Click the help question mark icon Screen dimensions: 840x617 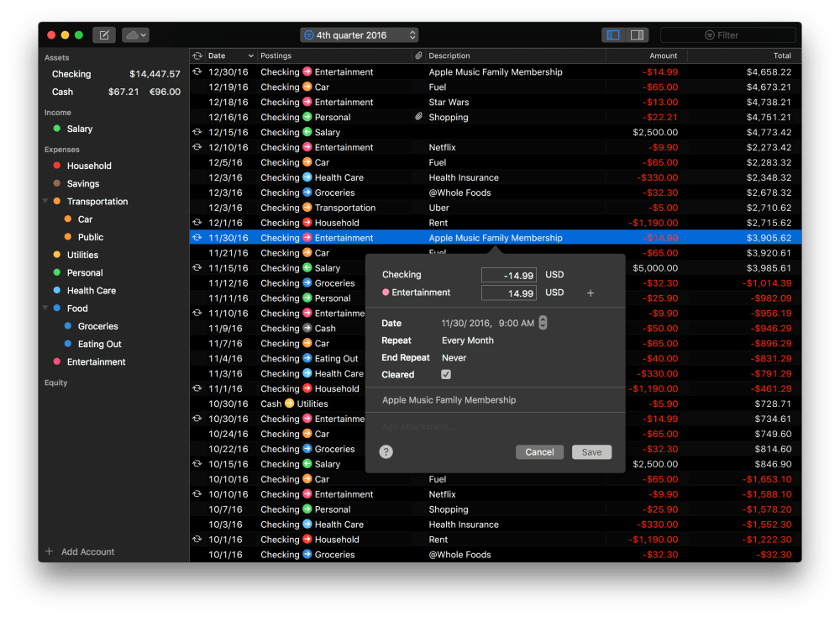tap(386, 452)
